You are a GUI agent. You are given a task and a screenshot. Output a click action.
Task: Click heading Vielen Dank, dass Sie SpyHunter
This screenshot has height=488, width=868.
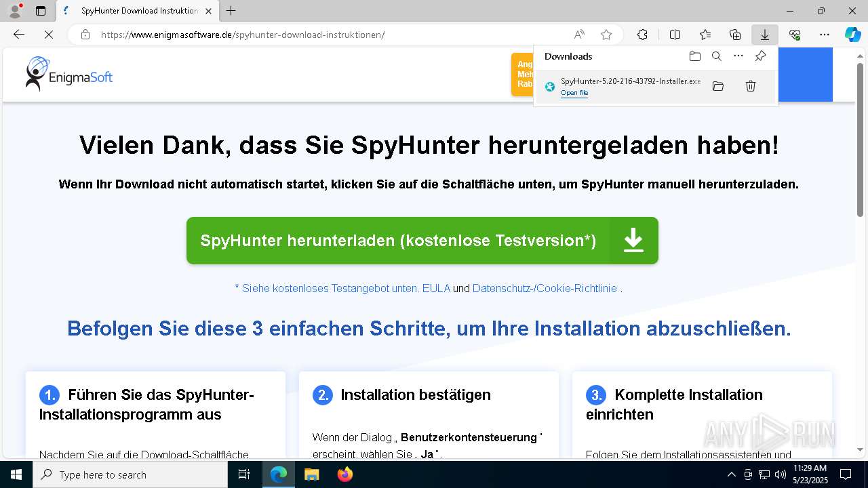click(x=429, y=145)
